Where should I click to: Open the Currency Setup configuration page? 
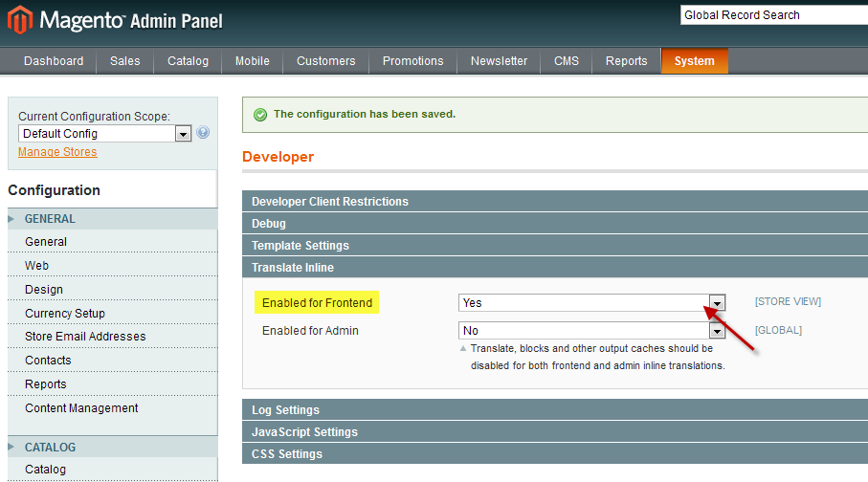pos(65,314)
